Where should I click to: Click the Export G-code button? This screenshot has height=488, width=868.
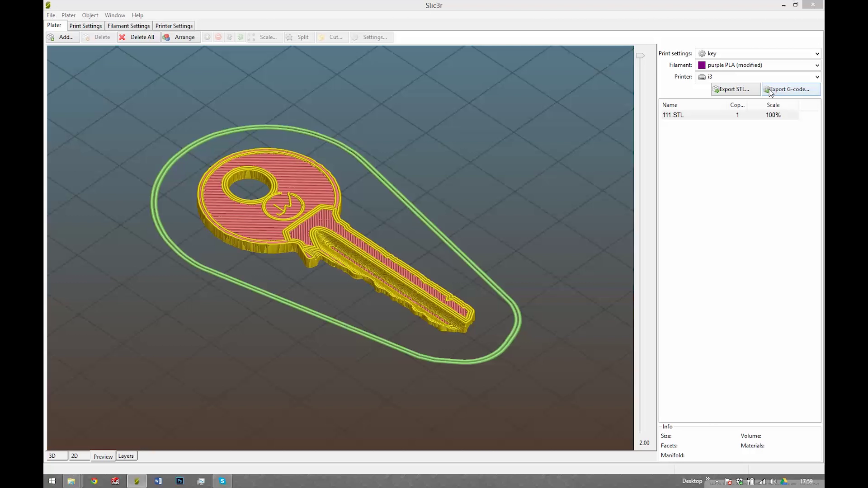(x=790, y=89)
